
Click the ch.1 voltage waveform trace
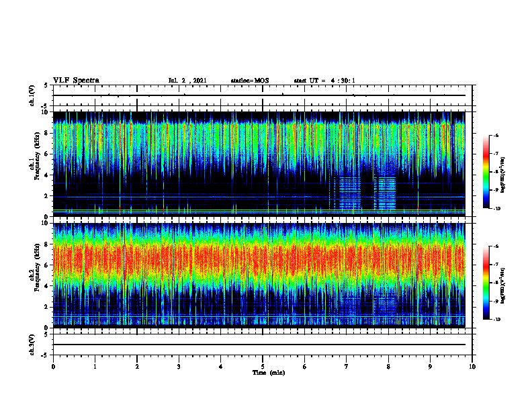point(259,95)
